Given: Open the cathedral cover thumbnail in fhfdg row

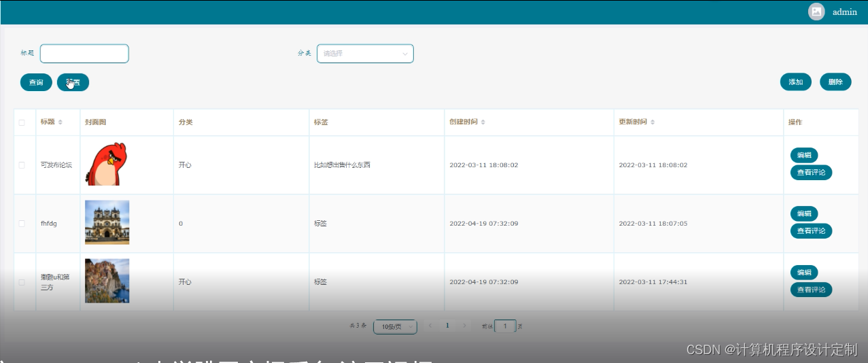Looking at the screenshot, I should (x=107, y=222).
